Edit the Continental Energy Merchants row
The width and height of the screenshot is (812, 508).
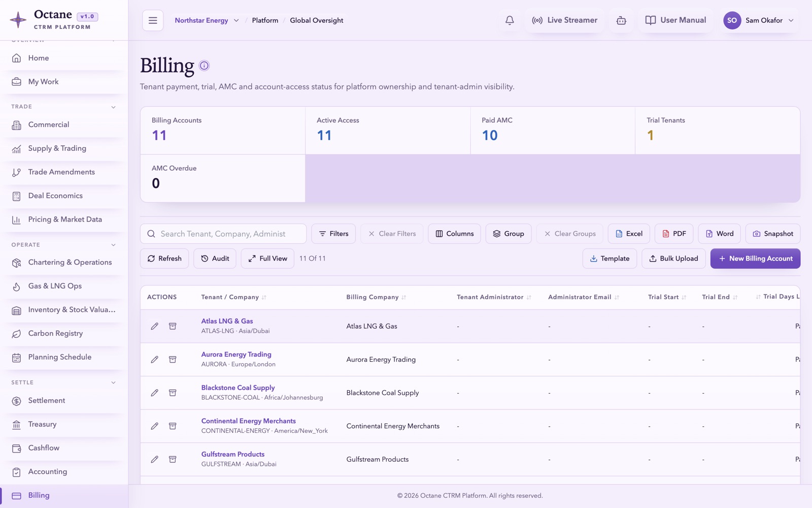tap(155, 426)
